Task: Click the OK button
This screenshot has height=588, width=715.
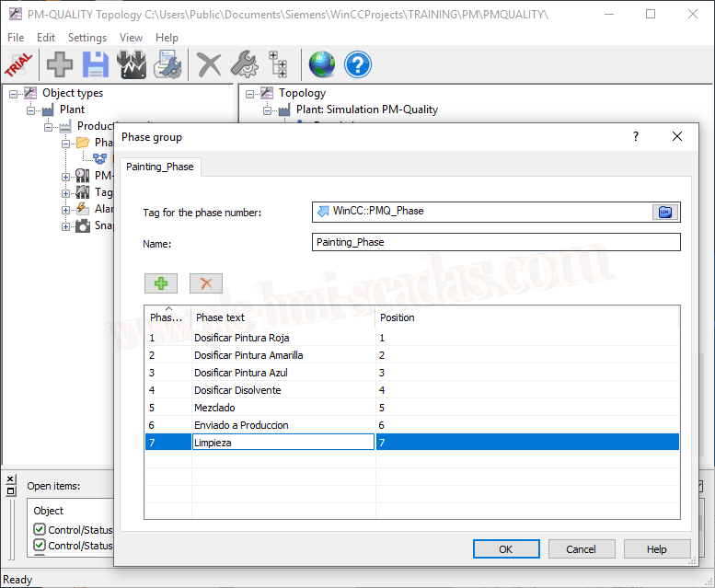Action: coord(505,549)
